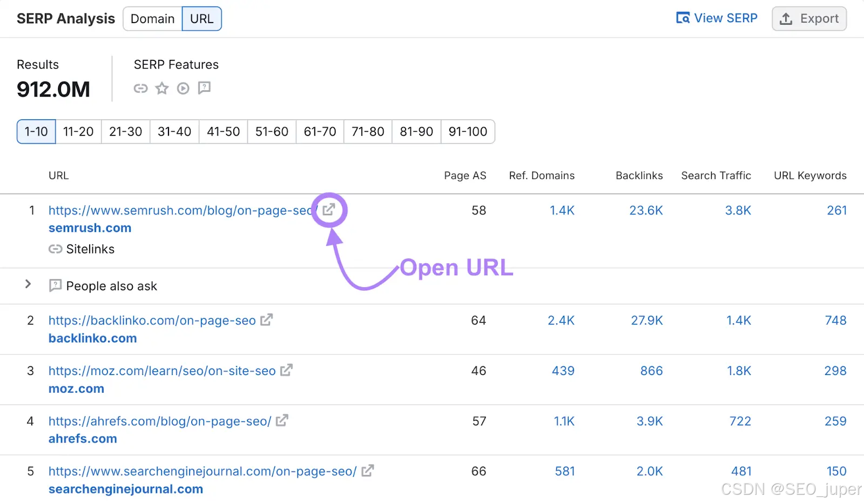Click searchenginejournal Backlinks value 2.0K
This screenshot has height=504, width=864.
(x=650, y=471)
